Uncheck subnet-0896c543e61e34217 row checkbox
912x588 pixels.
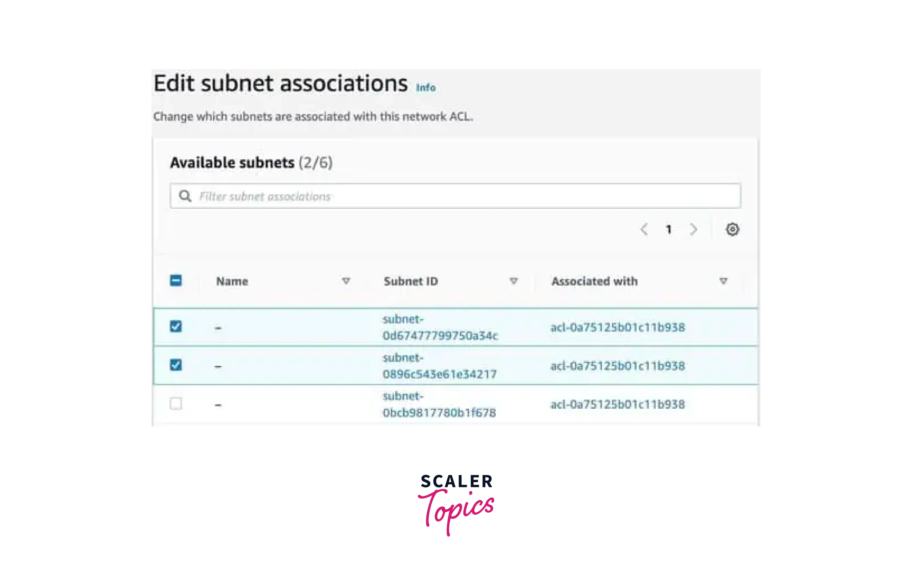tap(176, 365)
